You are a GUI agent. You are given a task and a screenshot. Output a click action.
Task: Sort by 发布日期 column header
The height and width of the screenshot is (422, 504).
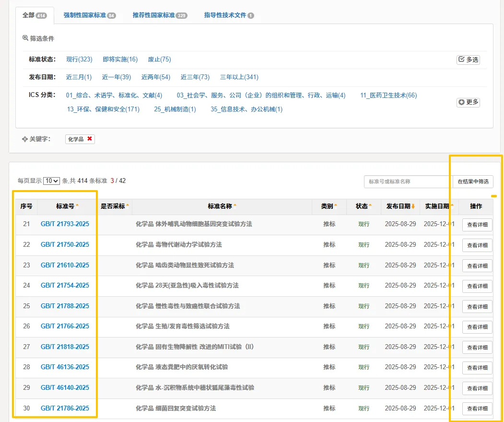pos(400,206)
